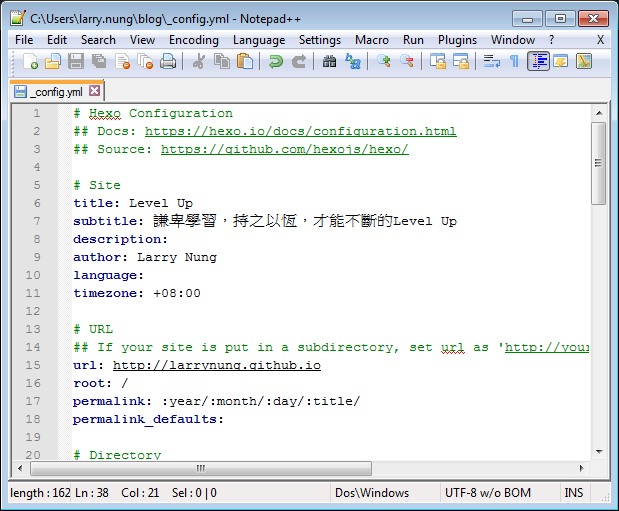Click the vertical scrollbar thumb
This screenshot has width=619, height=511.
[x=599, y=163]
